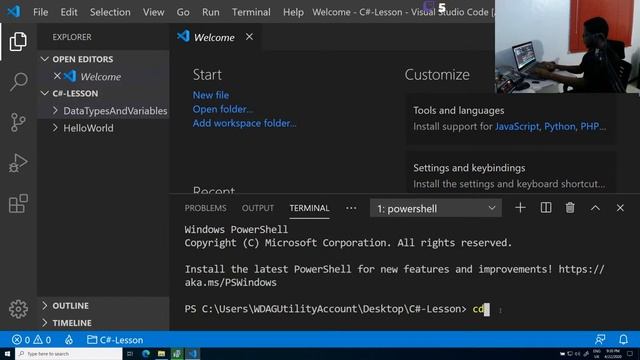Click the New file link
This screenshot has height=360, width=640.
(211, 95)
